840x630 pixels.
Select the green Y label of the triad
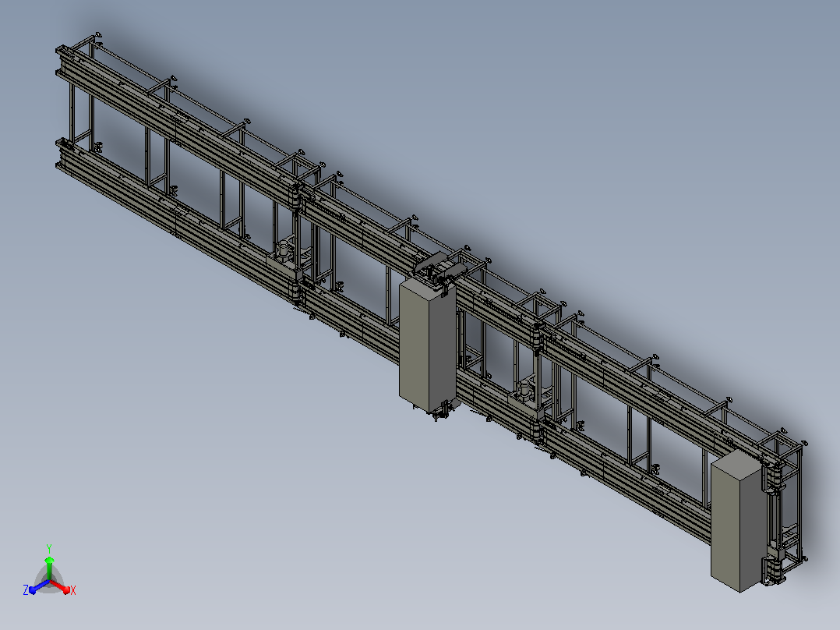pos(49,548)
